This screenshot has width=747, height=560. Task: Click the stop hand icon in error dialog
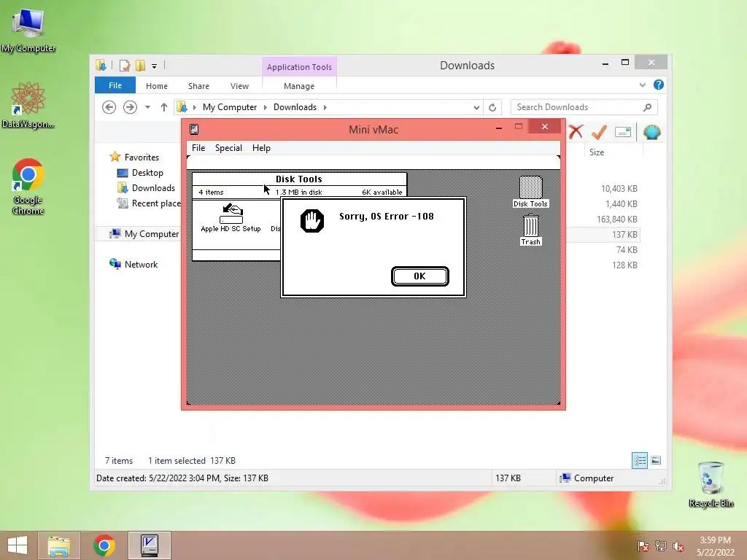coord(312,220)
